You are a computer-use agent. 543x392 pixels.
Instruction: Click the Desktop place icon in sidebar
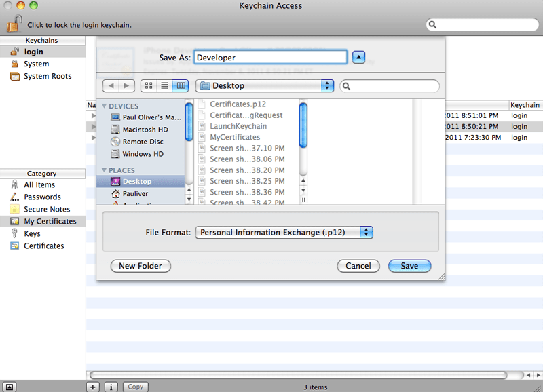pyautogui.click(x=115, y=181)
